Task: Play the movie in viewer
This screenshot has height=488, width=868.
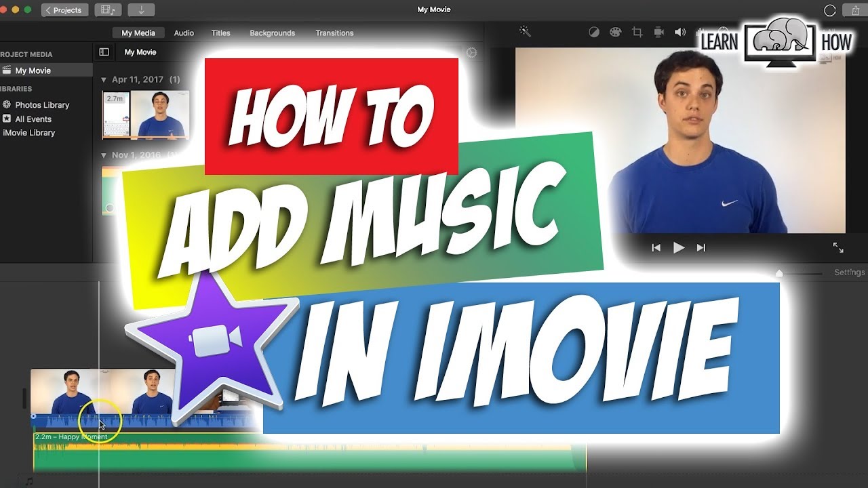Action: pos(679,248)
